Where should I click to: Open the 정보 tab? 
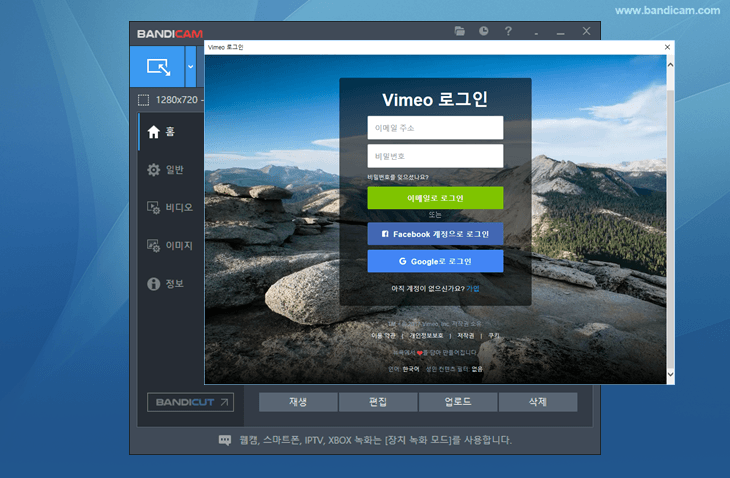[x=171, y=283]
